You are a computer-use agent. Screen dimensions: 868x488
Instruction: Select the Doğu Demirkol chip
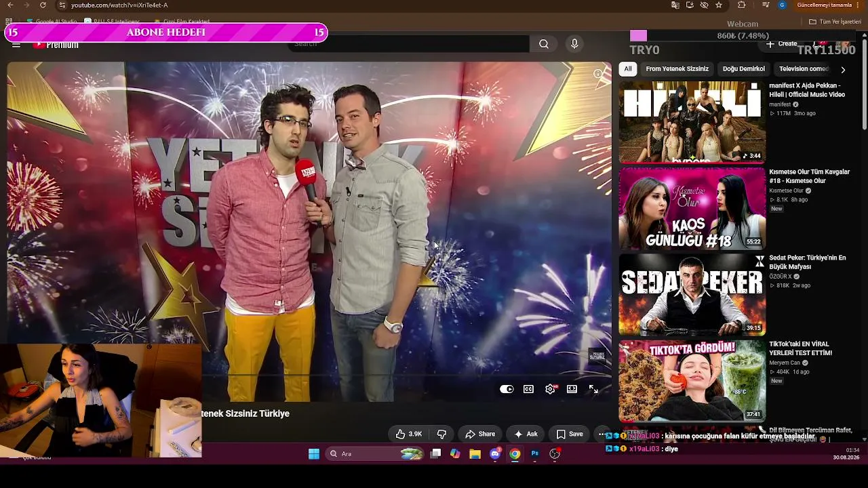click(x=743, y=68)
